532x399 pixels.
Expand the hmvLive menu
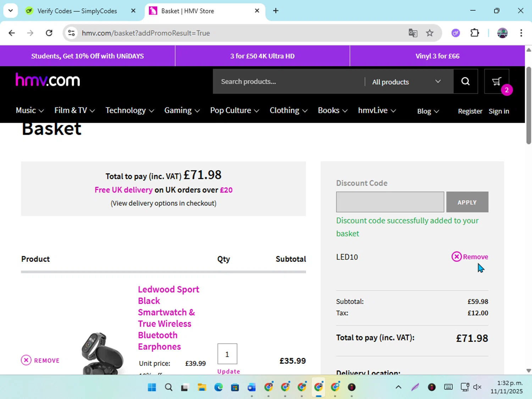click(x=377, y=110)
